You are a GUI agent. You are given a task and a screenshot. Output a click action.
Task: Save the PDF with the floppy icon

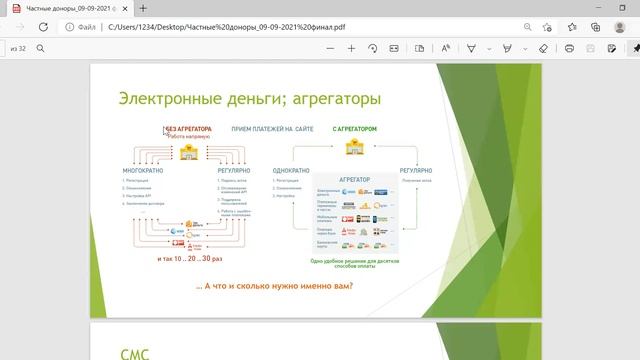(x=591, y=49)
